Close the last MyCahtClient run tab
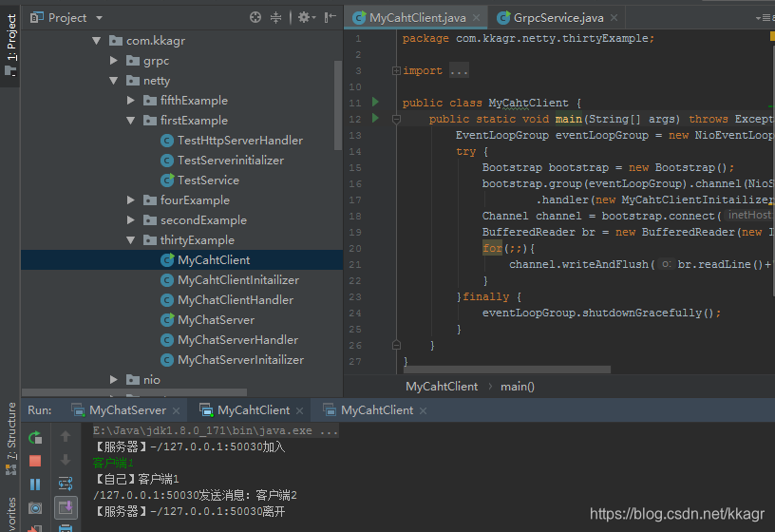The height and width of the screenshot is (532, 775). pyautogui.click(x=423, y=410)
